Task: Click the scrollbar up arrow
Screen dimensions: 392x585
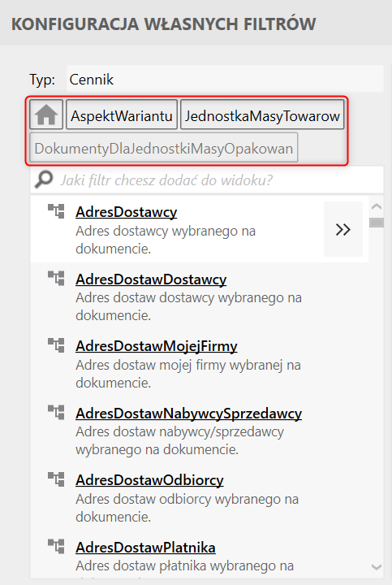Action: pyautogui.click(x=377, y=206)
